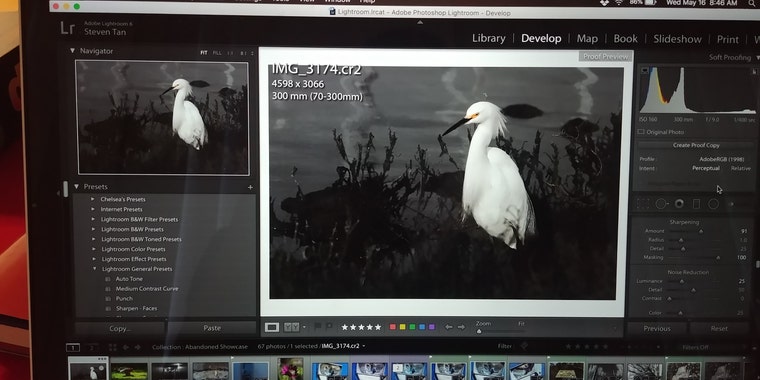Click the Create Proof Copy button
This screenshot has height=380, width=760.
click(696, 145)
